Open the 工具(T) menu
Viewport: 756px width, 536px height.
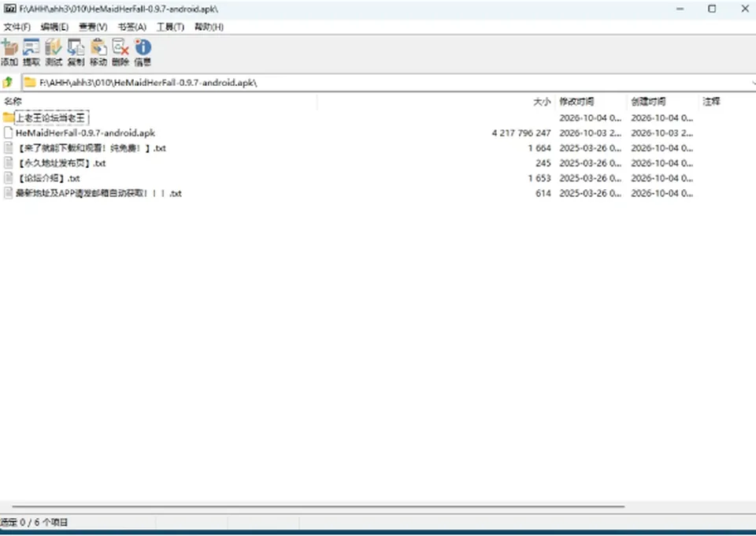[x=170, y=27]
